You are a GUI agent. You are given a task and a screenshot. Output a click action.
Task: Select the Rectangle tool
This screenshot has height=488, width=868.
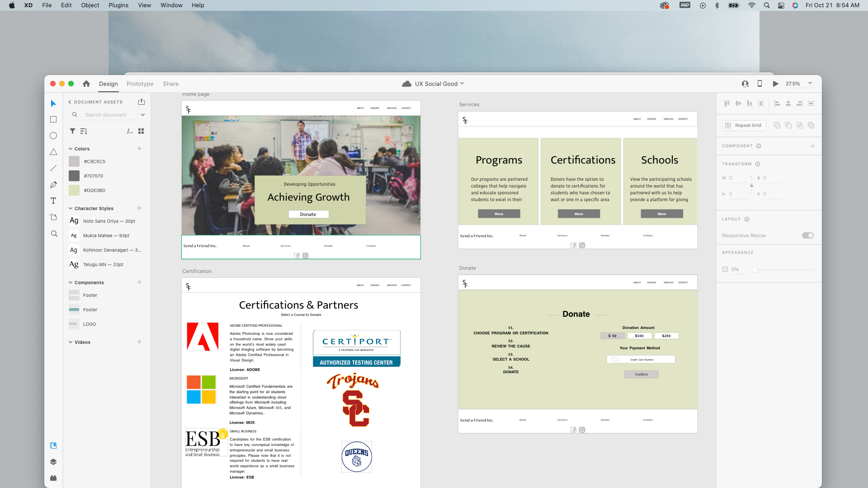pyautogui.click(x=53, y=119)
